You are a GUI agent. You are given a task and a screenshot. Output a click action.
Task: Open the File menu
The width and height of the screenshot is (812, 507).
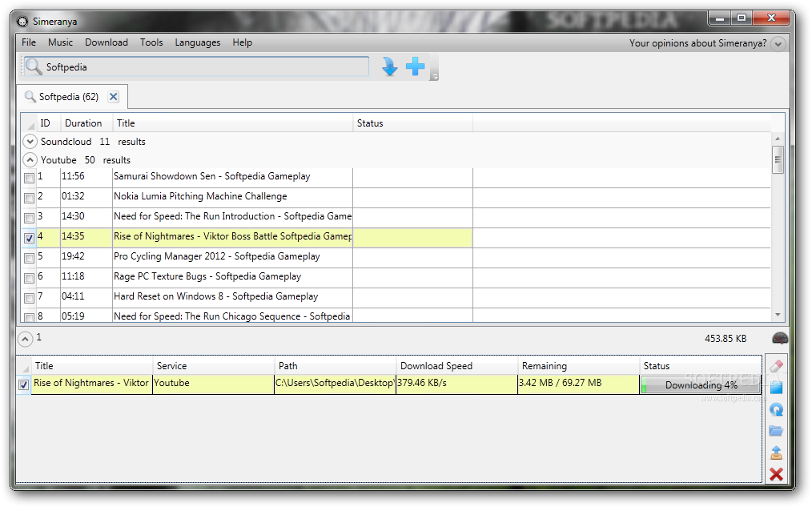[29, 42]
